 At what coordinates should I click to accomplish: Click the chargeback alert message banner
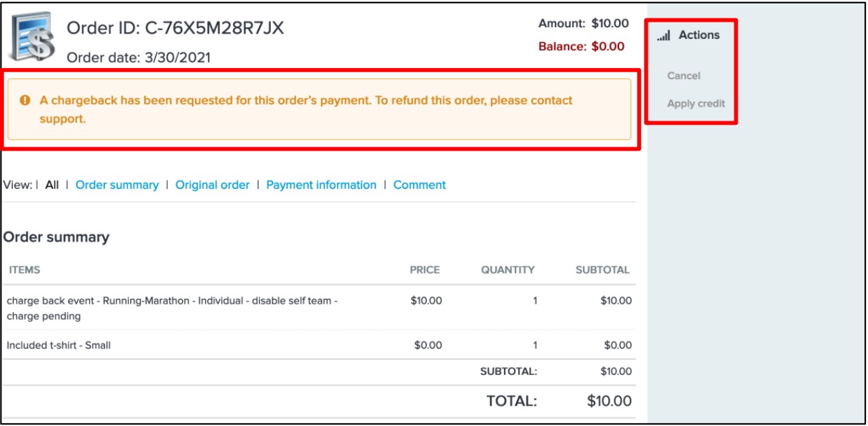[x=319, y=109]
